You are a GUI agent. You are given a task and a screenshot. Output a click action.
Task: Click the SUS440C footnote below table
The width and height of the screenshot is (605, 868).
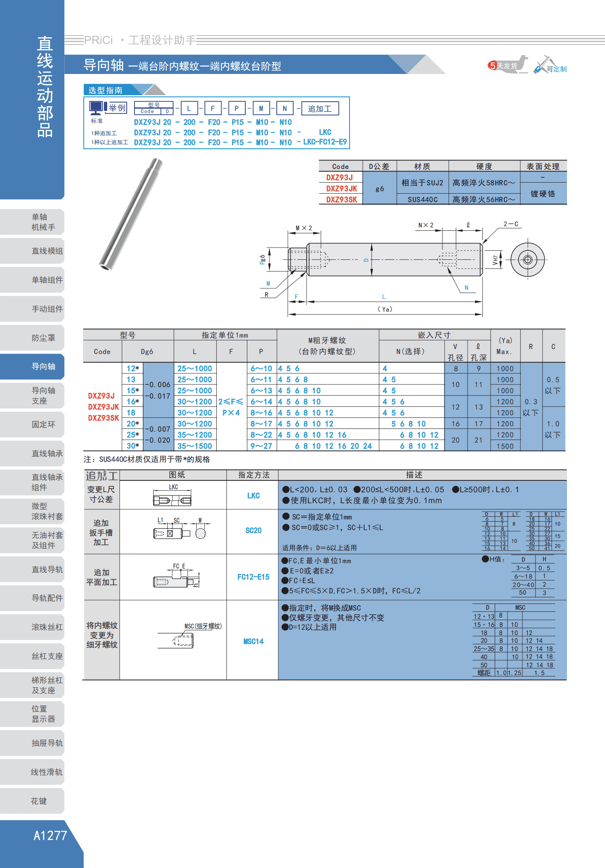[147, 459]
